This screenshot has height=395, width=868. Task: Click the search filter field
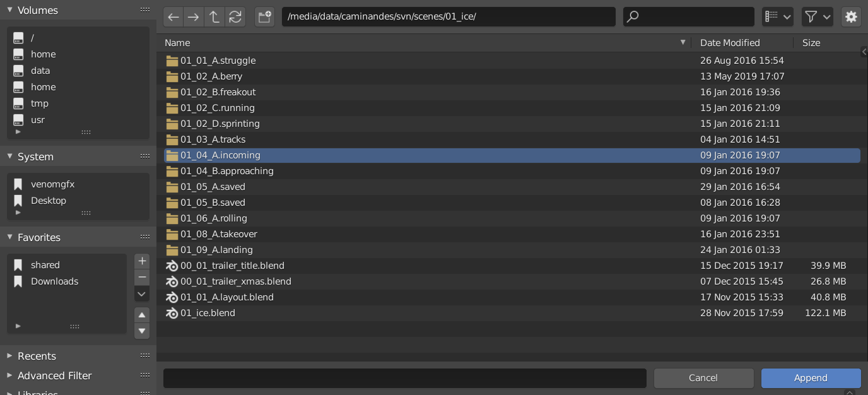689,17
